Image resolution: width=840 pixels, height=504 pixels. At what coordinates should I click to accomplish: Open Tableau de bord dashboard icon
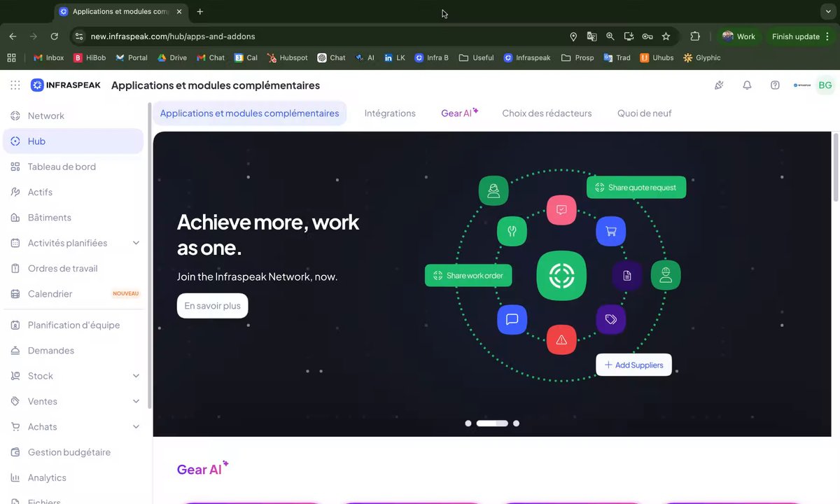(15, 167)
